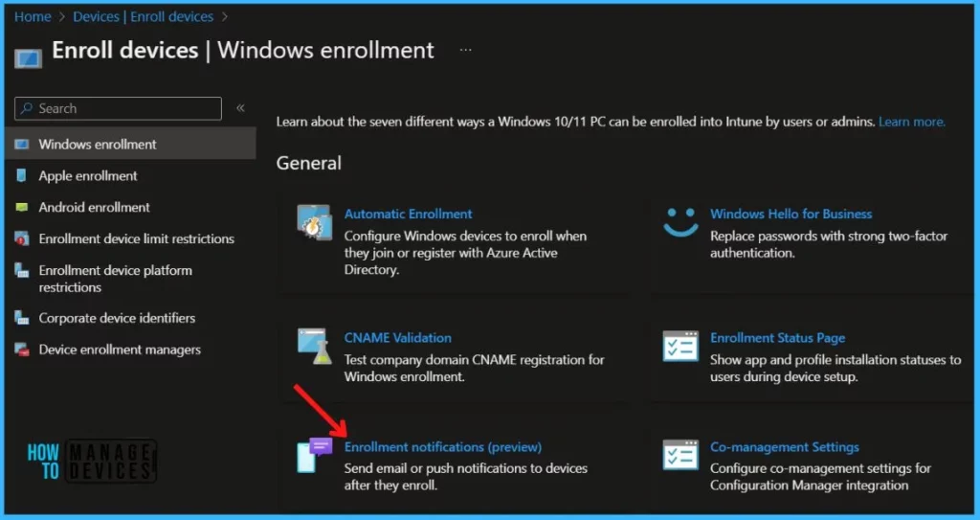Image resolution: width=980 pixels, height=520 pixels.
Task: Open Enrollment notifications (preview) link
Action: 443,447
